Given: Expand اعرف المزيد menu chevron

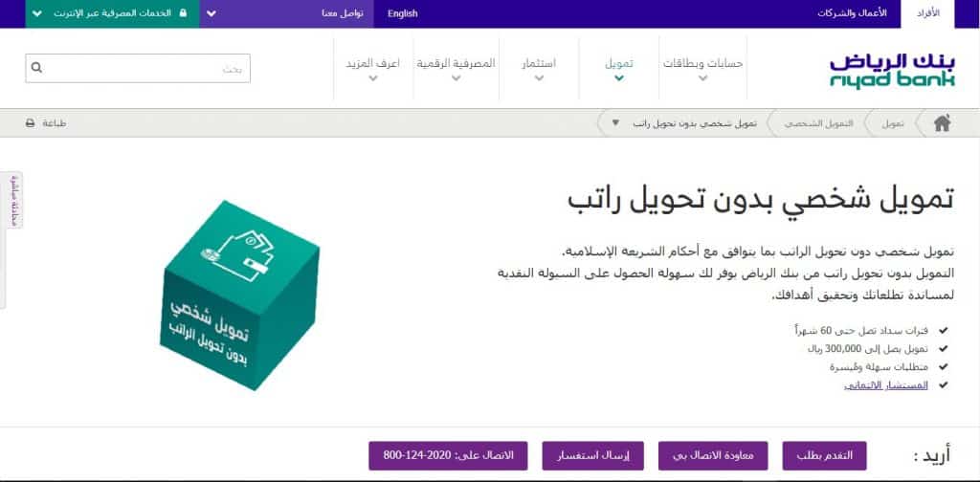Looking at the screenshot, I should point(373,78).
